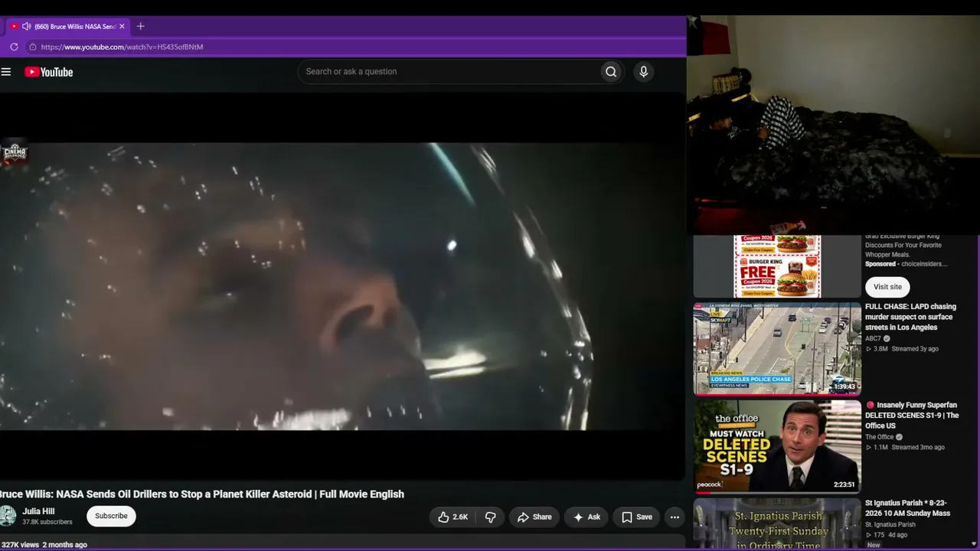Select the browser address bar URL
Screen dimensions: 980x551
pyautogui.click(x=122, y=47)
